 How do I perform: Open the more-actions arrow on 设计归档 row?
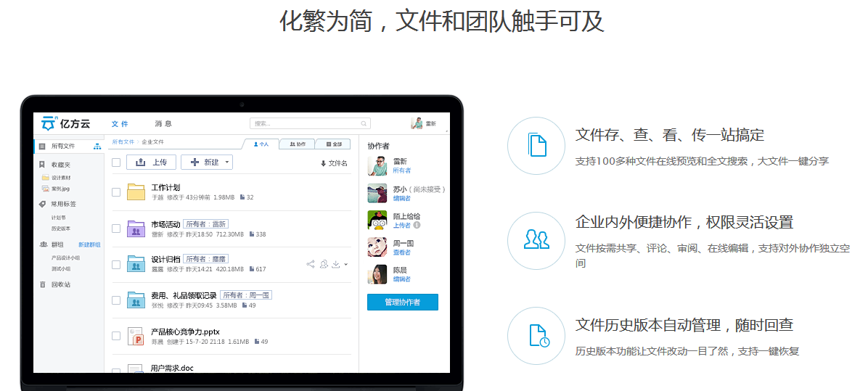[x=345, y=264]
